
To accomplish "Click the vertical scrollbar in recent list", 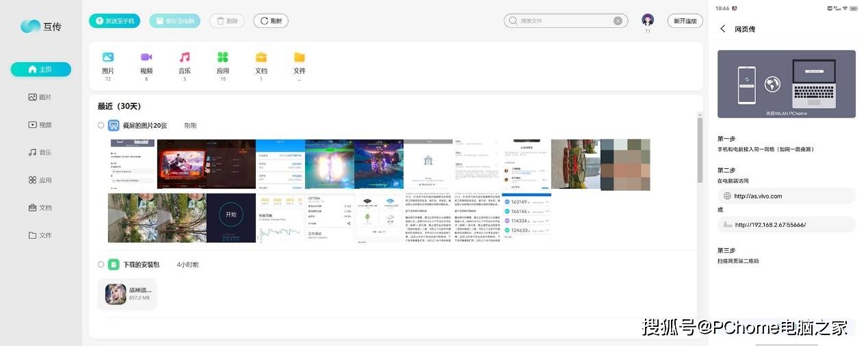I will (x=699, y=149).
